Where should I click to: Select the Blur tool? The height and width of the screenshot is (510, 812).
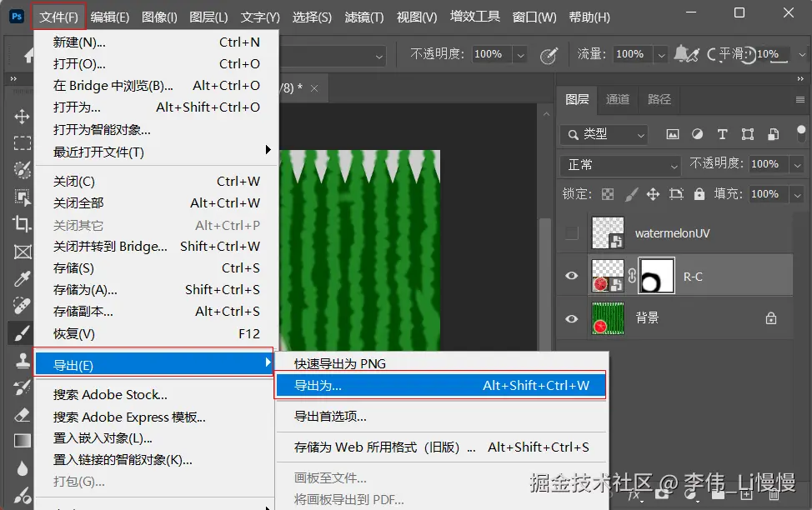tap(22, 468)
